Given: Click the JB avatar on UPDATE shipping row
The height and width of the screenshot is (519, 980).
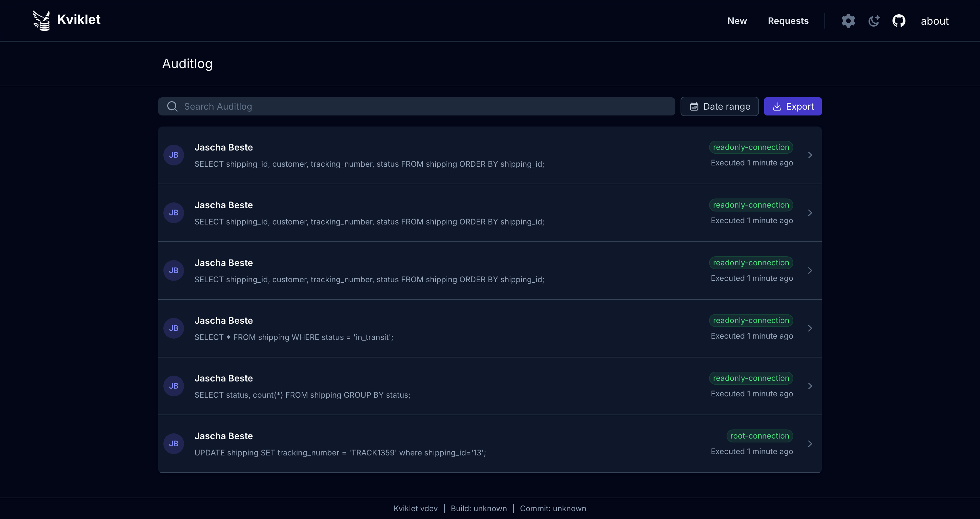Looking at the screenshot, I should tap(173, 444).
